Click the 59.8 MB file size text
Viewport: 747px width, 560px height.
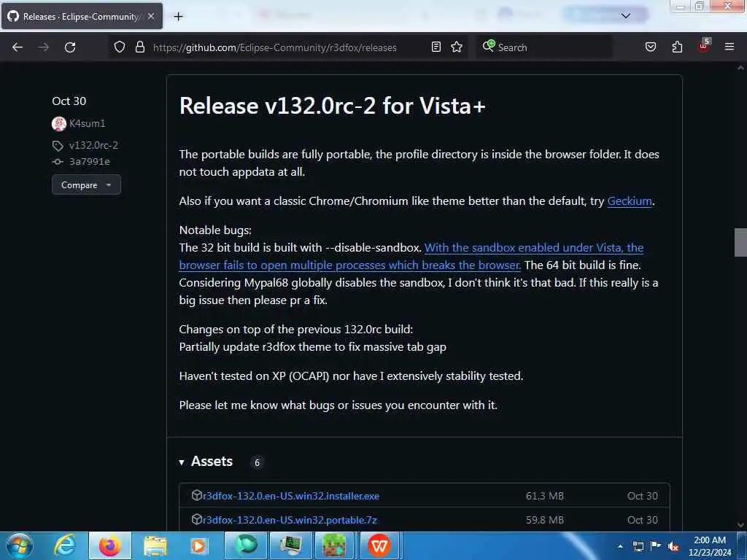(544, 520)
